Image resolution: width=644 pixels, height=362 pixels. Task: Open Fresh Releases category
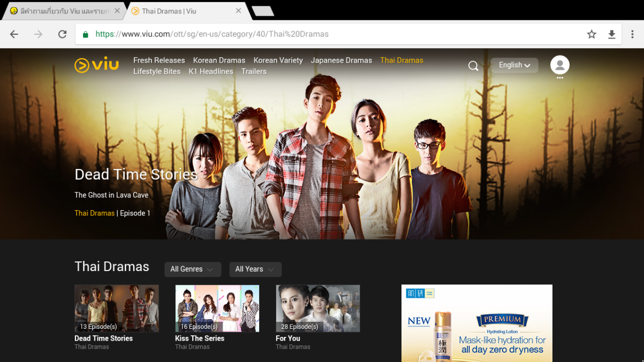159,60
